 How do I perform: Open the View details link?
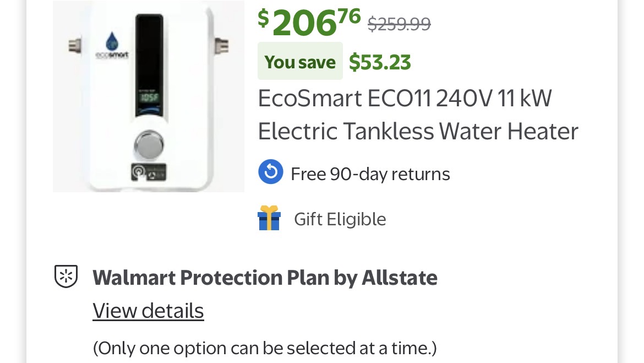[x=148, y=311]
